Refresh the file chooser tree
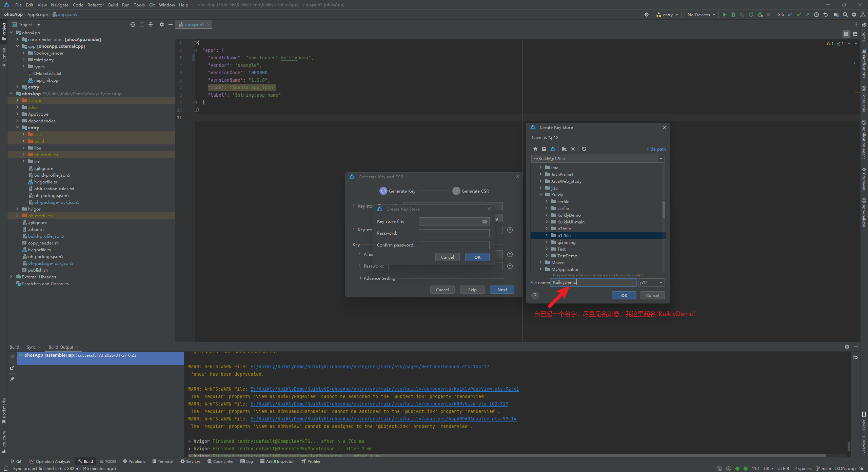The height and width of the screenshot is (472, 868). click(584, 149)
